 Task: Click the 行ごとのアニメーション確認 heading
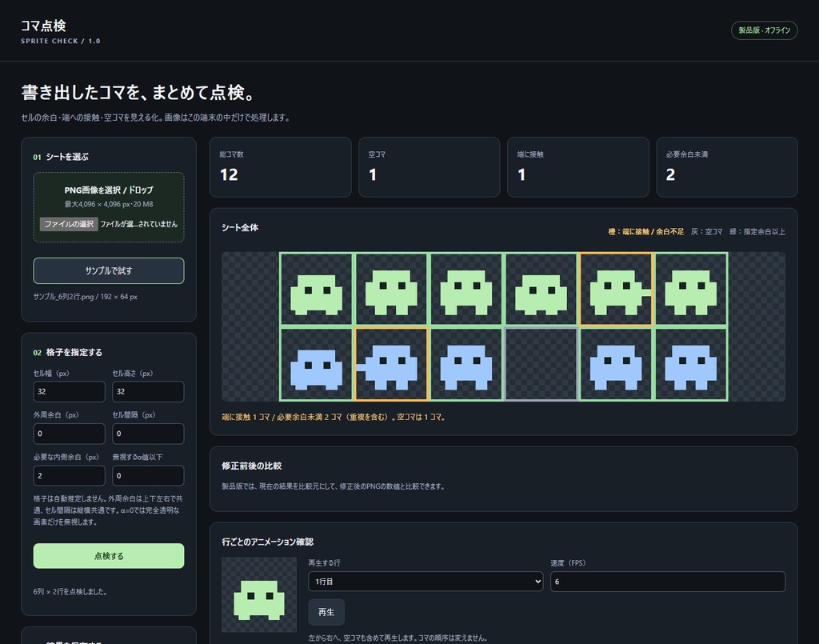point(267,542)
